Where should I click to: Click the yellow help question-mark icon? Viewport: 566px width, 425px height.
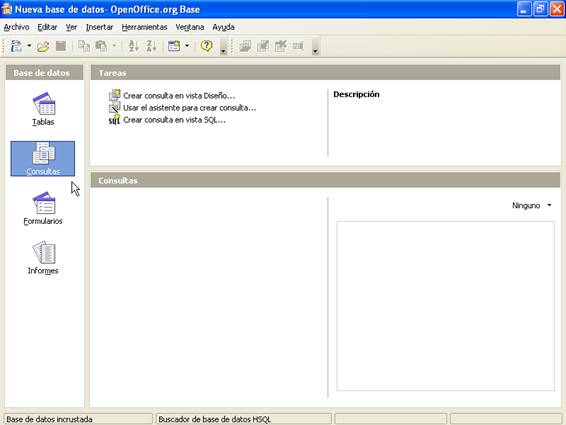[206, 46]
